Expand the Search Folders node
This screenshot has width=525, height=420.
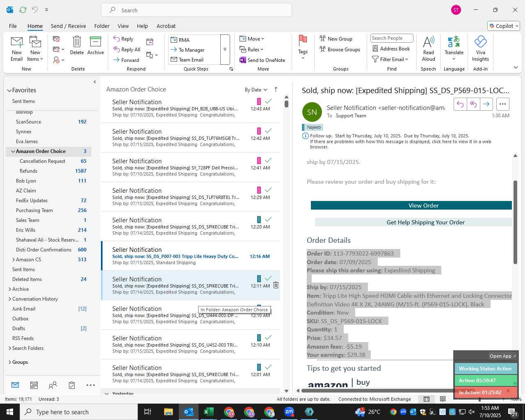pyautogui.click(x=10, y=348)
